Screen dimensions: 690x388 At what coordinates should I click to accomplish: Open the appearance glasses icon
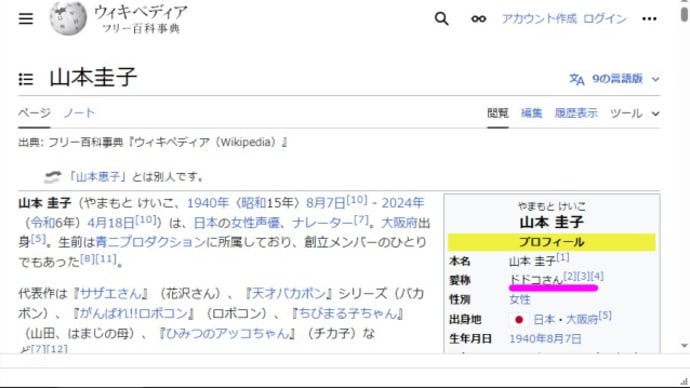coord(478,18)
